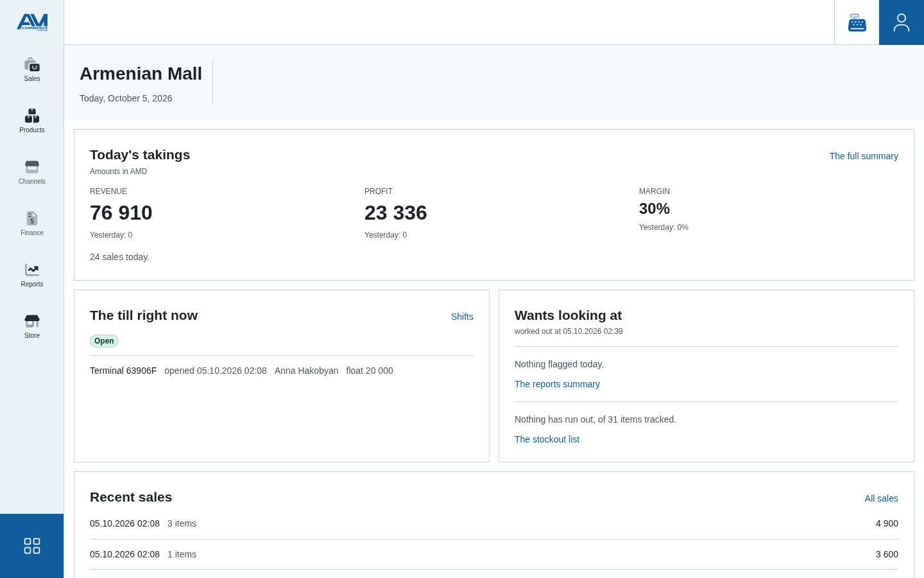Open the Sales section in sidebar
Viewport: 924px width, 578px height.
pos(32,70)
